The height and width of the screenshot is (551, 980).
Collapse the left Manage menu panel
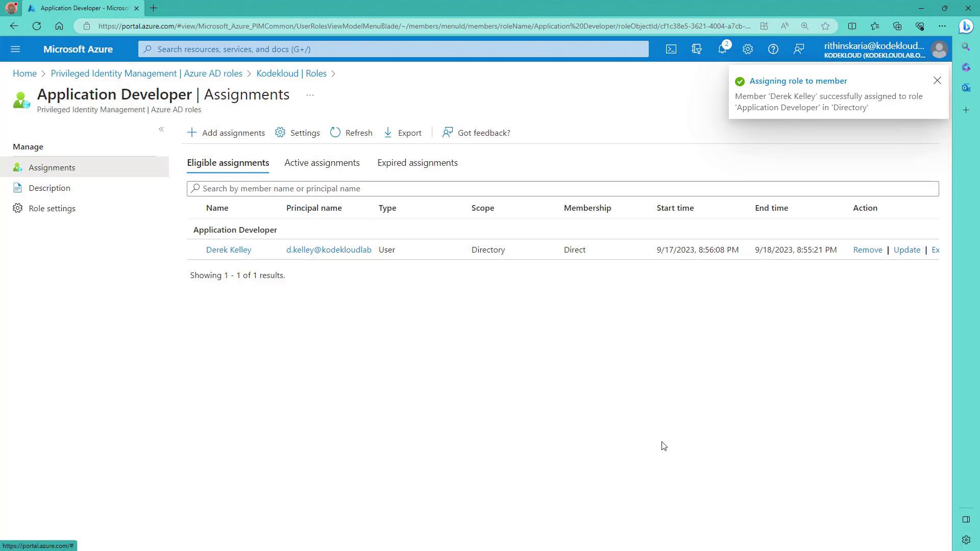point(161,129)
